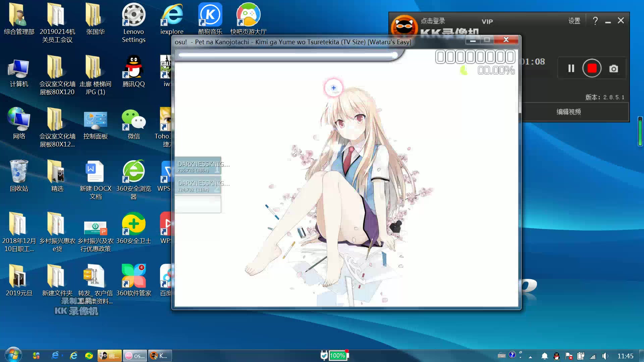Select the second DARKNESSKNIG score 124,732
The width and height of the screenshot is (644, 362).
(x=198, y=186)
